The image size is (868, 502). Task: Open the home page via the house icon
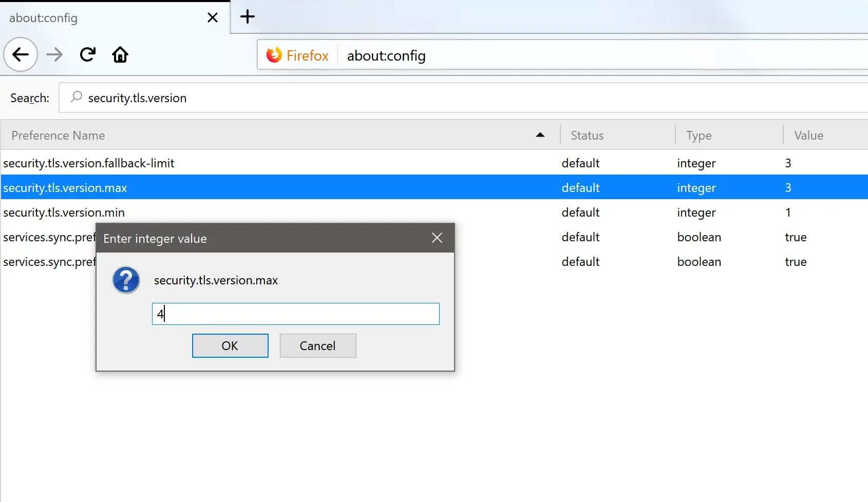click(x=120, y=54)
